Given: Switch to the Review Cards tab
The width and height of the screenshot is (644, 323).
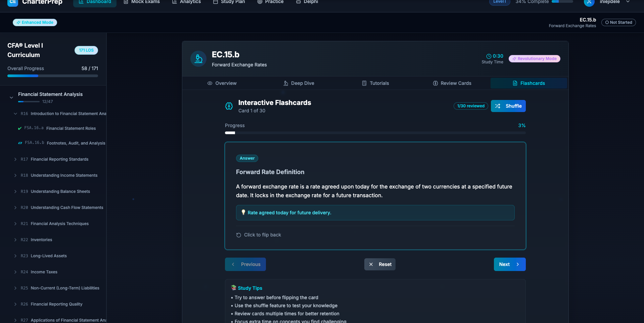Looking at the screenshot, I should pos(452,83).
